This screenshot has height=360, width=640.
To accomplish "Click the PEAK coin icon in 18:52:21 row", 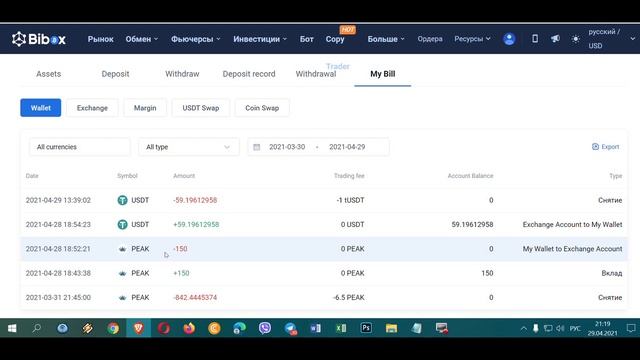I will point(122,249).
